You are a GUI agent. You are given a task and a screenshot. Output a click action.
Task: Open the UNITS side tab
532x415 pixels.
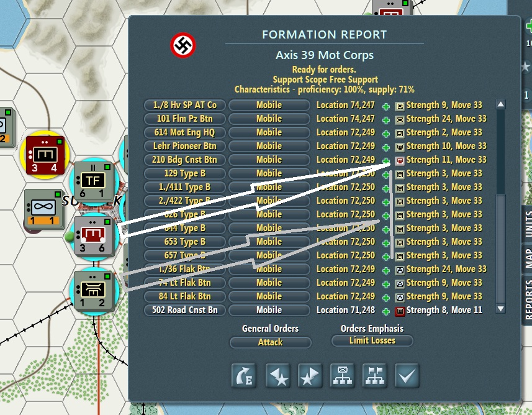tap(527, 224)
